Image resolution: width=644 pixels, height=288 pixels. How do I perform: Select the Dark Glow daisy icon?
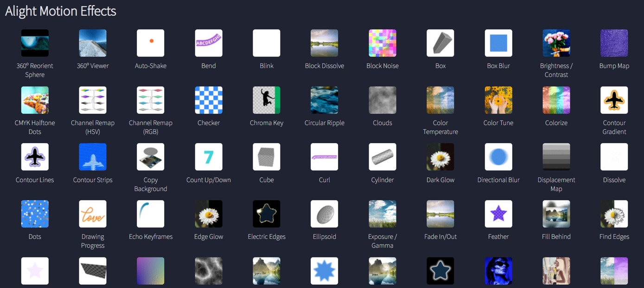tap(440, 157)
